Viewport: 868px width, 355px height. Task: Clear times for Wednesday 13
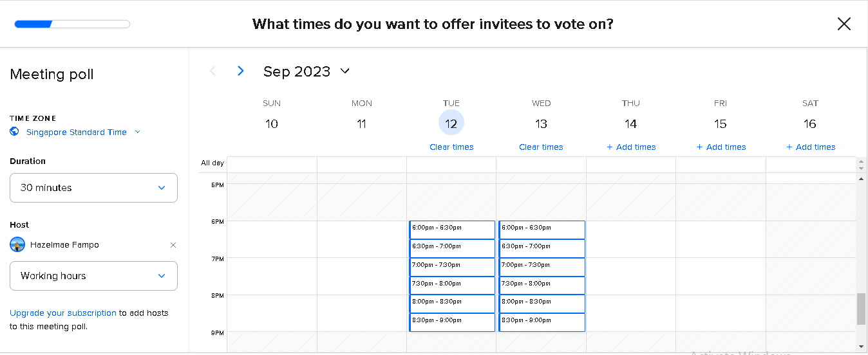coord(541,147)
